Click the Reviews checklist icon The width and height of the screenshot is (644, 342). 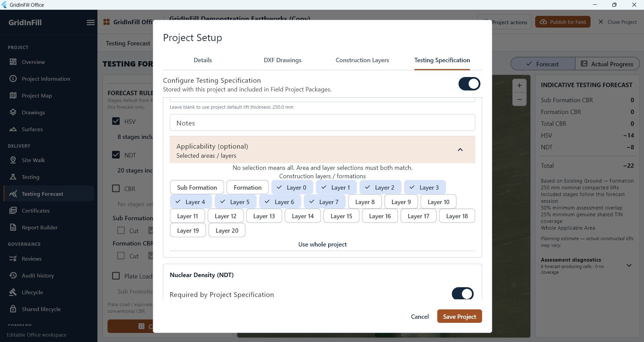pyautogui.click(x=13, y=259)
